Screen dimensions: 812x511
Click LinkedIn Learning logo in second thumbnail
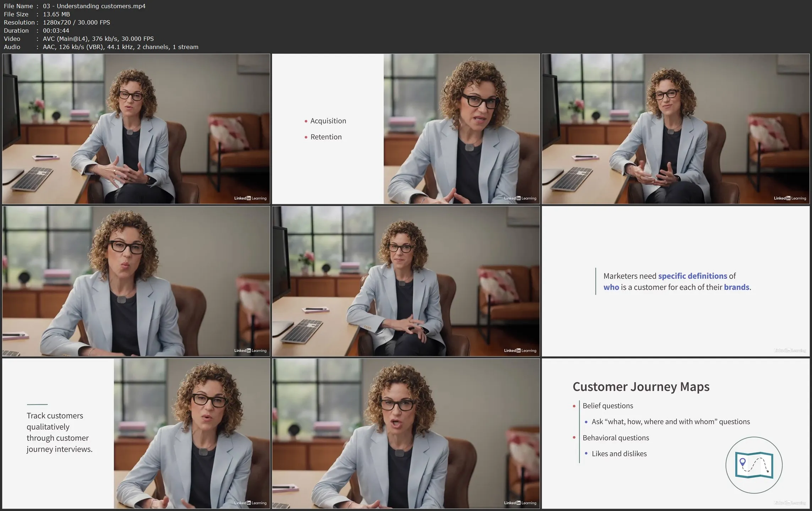[520, 198]
